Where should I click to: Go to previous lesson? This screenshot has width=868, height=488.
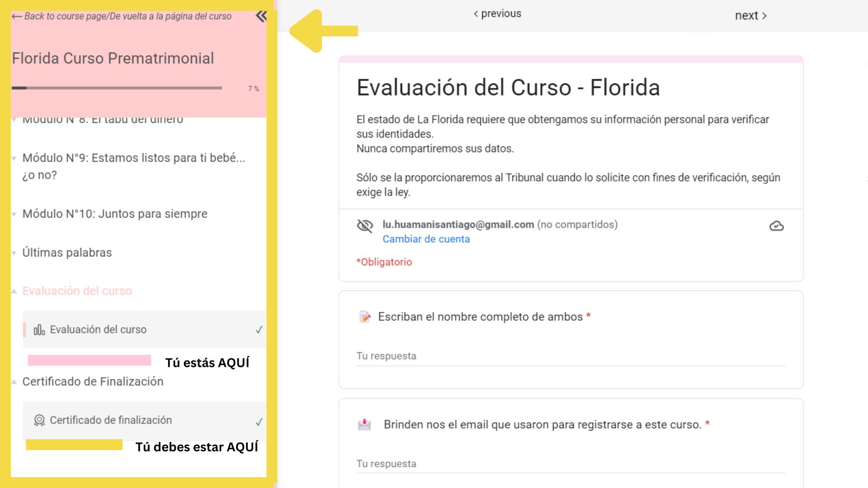tap(497, 14)
